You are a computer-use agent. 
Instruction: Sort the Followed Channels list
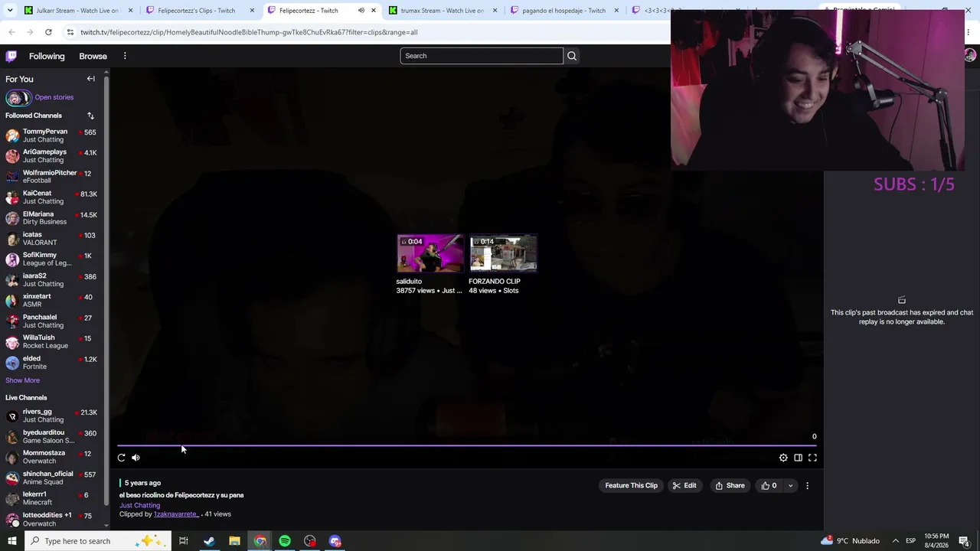click(x=90, y=116)
